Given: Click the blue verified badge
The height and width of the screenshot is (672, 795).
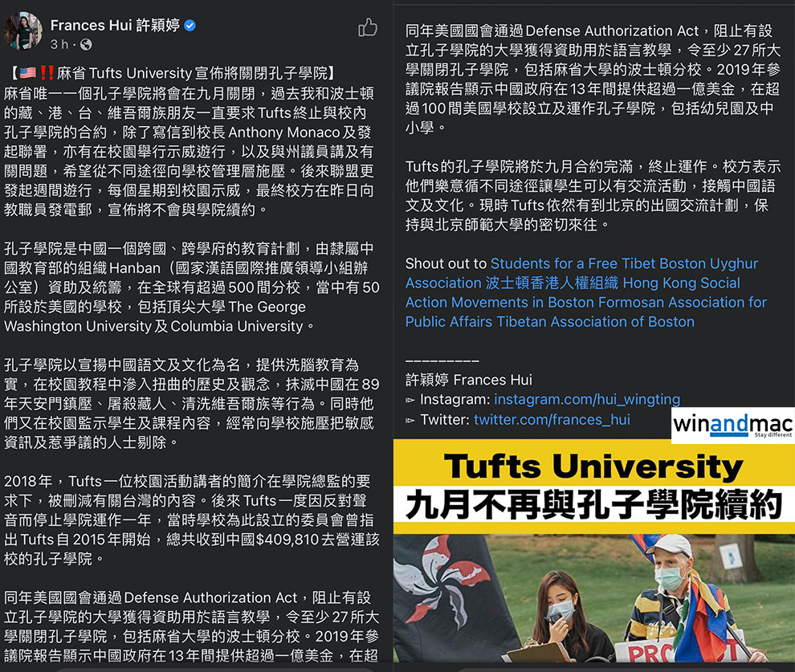Looking at the screenshot, I should [x=190, y=26].
